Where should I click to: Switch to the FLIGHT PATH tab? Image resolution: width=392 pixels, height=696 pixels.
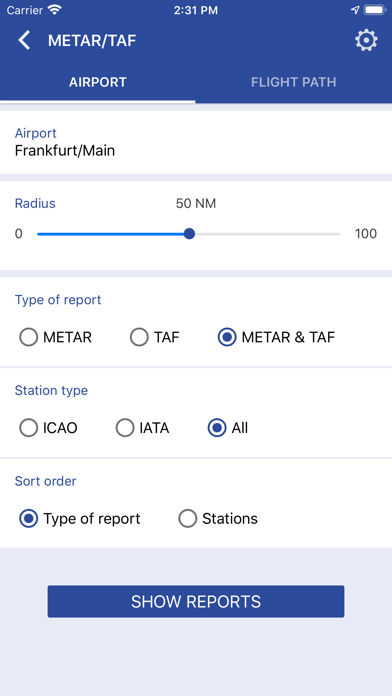click(293, 82)
